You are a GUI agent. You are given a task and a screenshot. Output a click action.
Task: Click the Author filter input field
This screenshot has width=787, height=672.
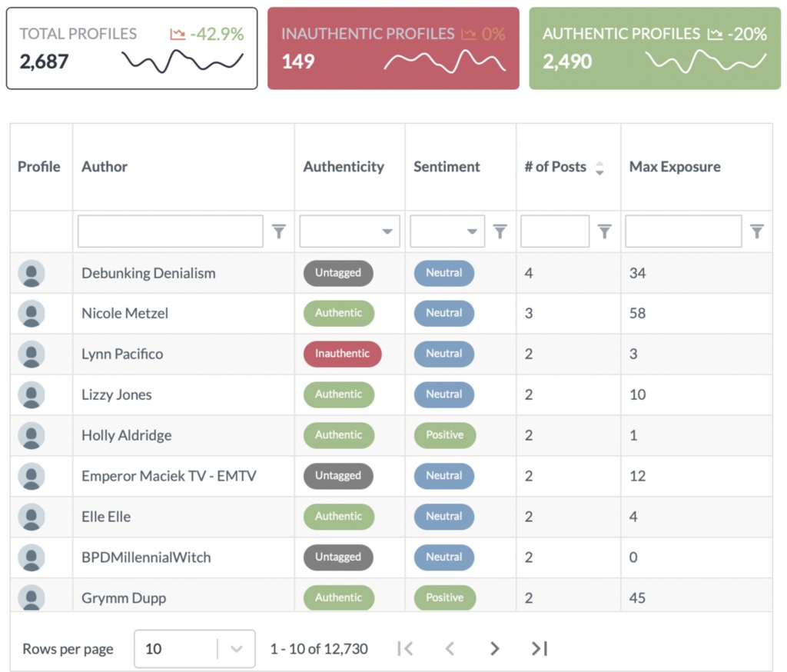click(x=170, y=231)
